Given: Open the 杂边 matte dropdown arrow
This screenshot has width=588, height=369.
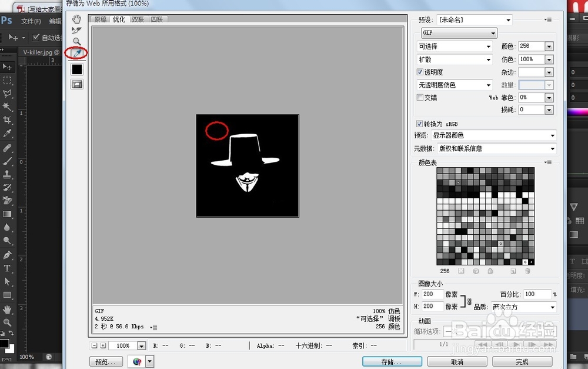Looking at the screenshot, I should 549,72.
